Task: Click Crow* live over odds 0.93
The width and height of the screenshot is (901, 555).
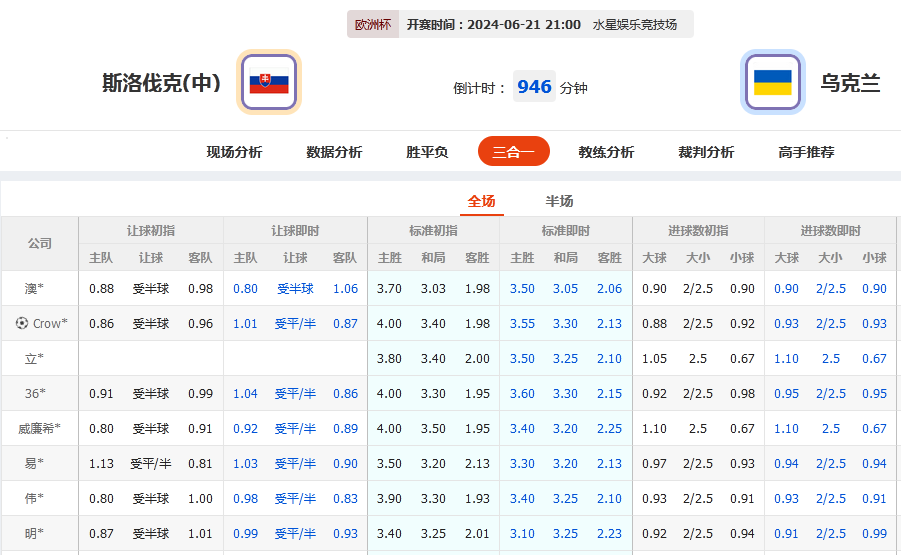Action: click(x=786, y=323)
